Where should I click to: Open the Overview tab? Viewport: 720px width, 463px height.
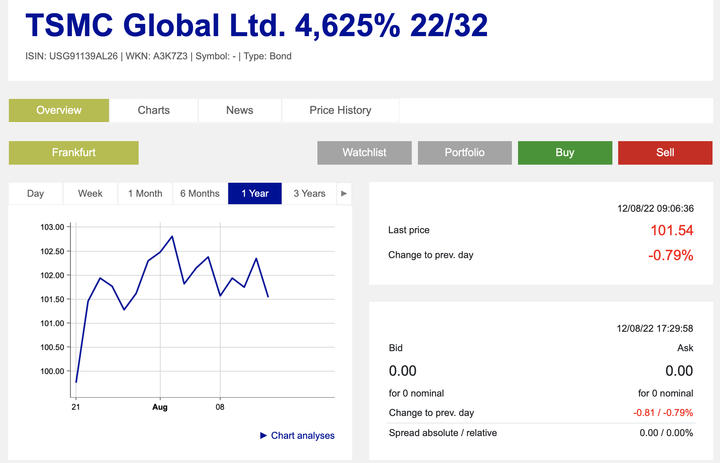59,110
